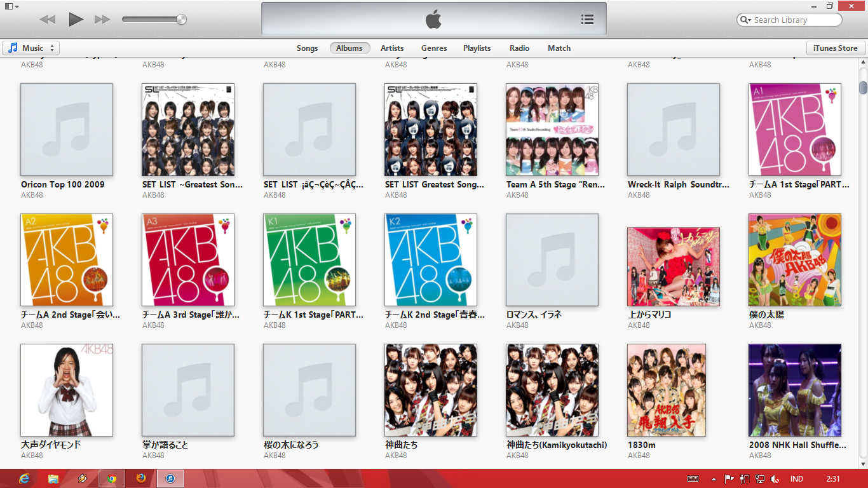Skip ahead with the Fast Forward button
This screenshot has width=868, height=488.
coord(102,20)
